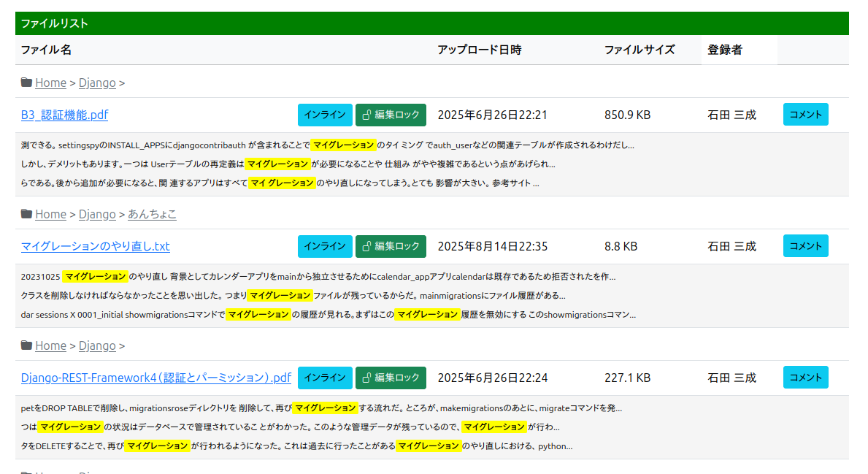Screen dimensions: 868x474
Task: Click the Home breadcrumb above the Django-REST-Framework4 file
Action: click(50, 345)
